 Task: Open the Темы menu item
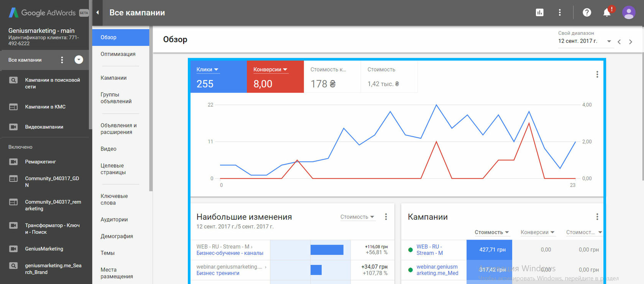click(x=108, y=253)
